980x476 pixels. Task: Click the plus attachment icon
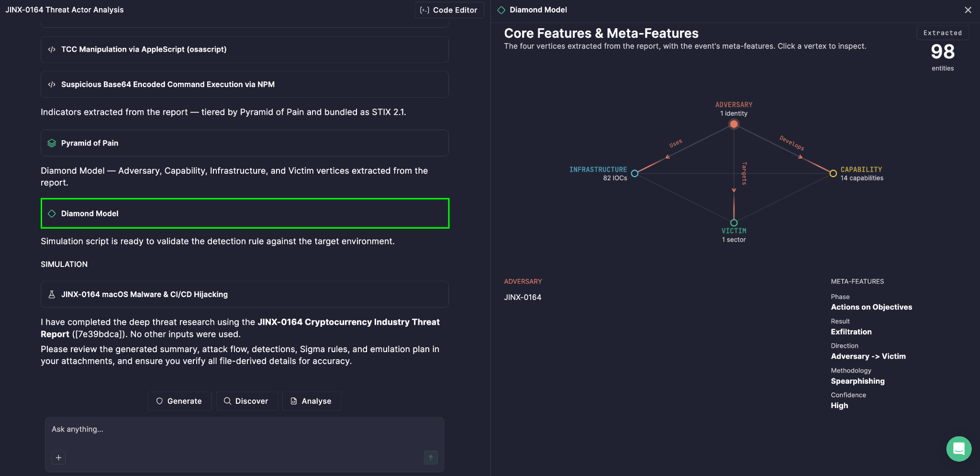point(58,458)
